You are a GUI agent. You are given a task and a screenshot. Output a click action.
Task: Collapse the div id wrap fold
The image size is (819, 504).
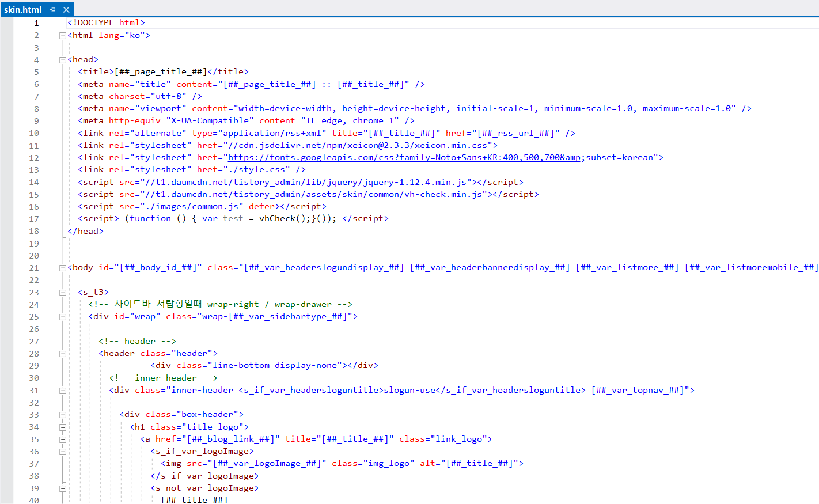pos(62,316)
